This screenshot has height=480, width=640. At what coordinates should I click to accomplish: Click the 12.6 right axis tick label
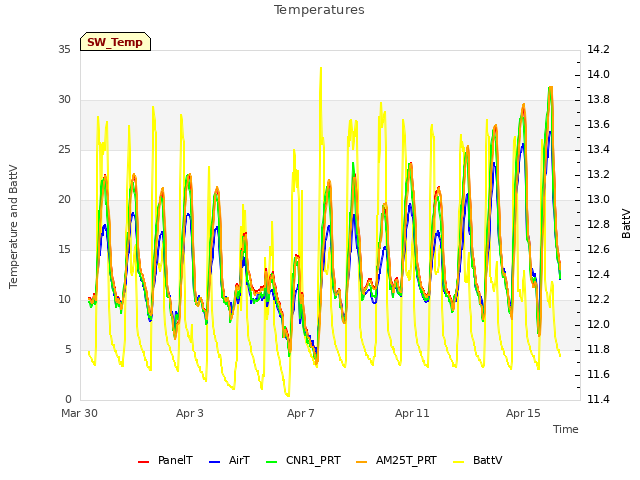(x=598, y=249)
